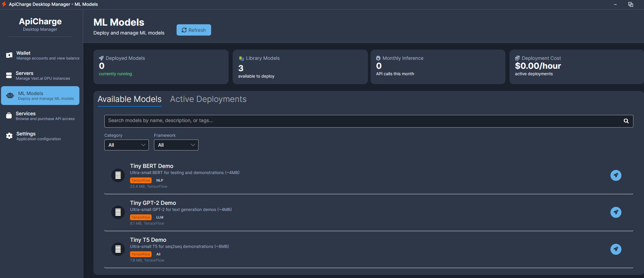Click the Tiny BERT Demo model stack icon
This screenshot has width=644, height=278.
pyautogui.click(x=118, y=175)
